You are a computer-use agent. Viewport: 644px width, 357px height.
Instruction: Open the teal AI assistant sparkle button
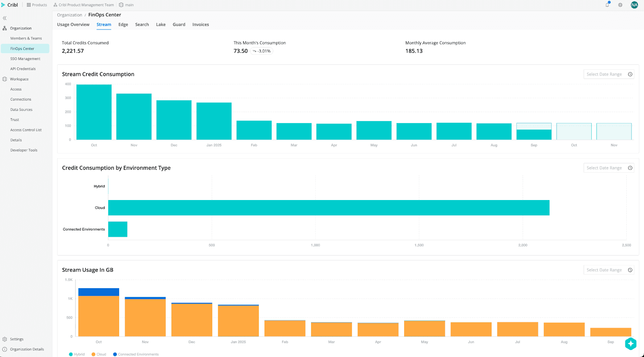(x=630, y=344)
